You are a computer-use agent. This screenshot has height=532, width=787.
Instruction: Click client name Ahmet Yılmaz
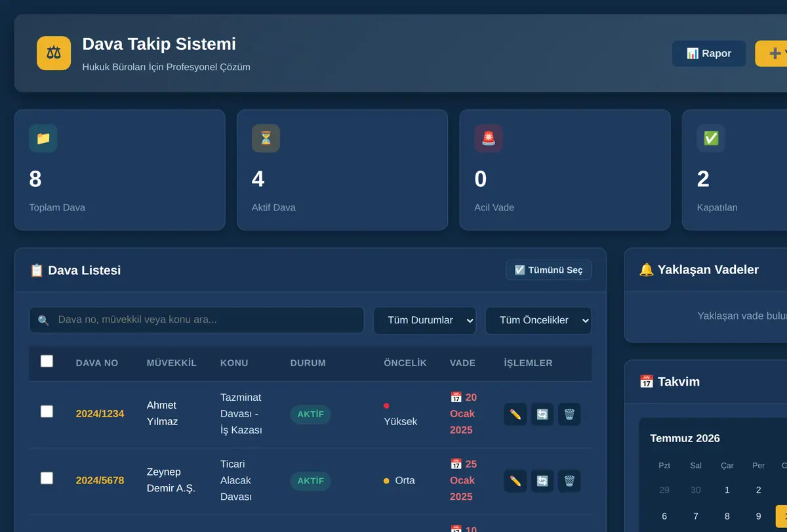click(163, 413)
